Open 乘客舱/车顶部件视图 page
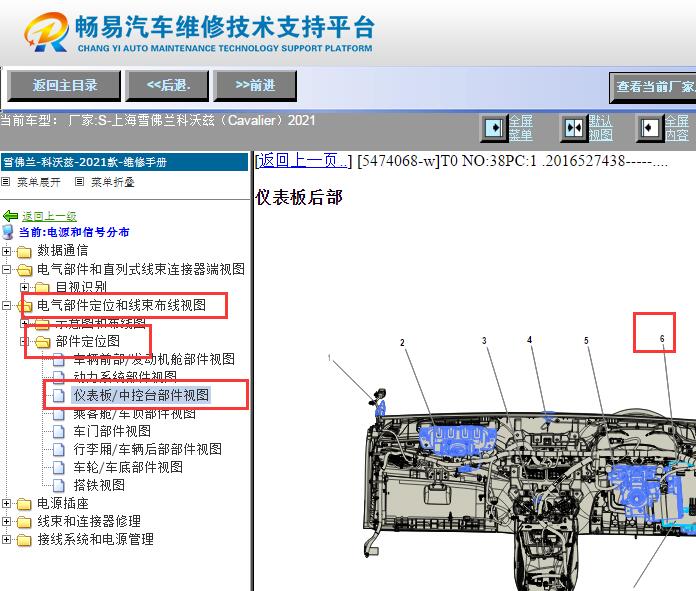This screenshot has height=591, width=696. click(x=134, y=414)
